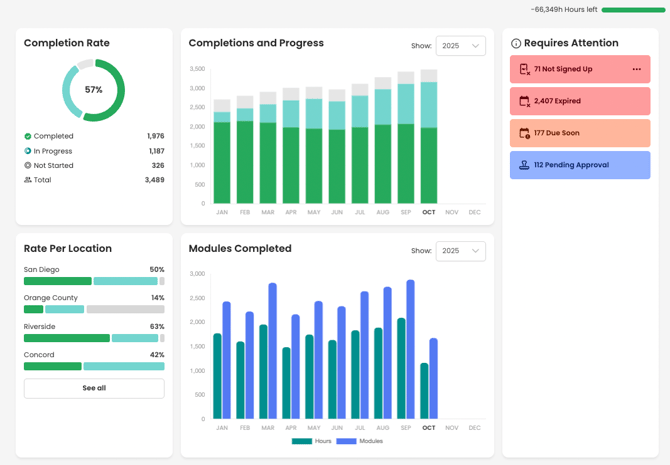670x465 pixels.
Task: Open the 2,407 Expired alert card
Action: (580, 101)
